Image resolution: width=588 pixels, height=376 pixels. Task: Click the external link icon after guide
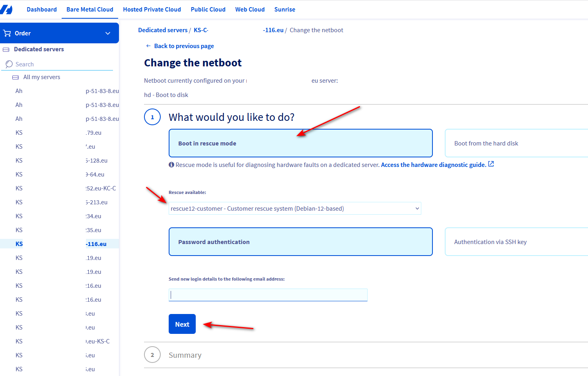[x=491, y=164]
